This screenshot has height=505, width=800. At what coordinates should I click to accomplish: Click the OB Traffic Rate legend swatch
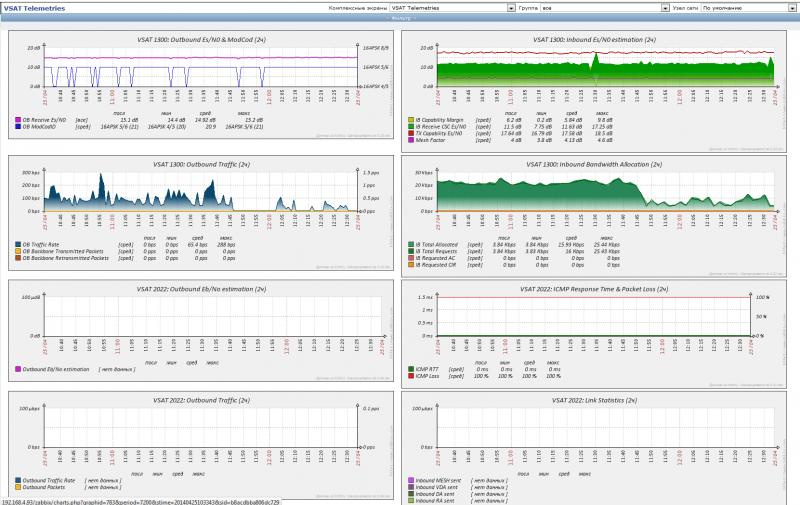click(18, 244)
